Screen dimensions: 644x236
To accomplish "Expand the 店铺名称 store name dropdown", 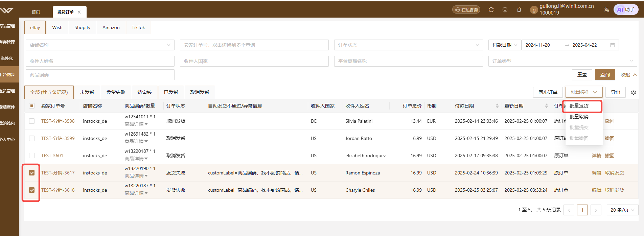I will pyautogui.click(x=100, y=45).
